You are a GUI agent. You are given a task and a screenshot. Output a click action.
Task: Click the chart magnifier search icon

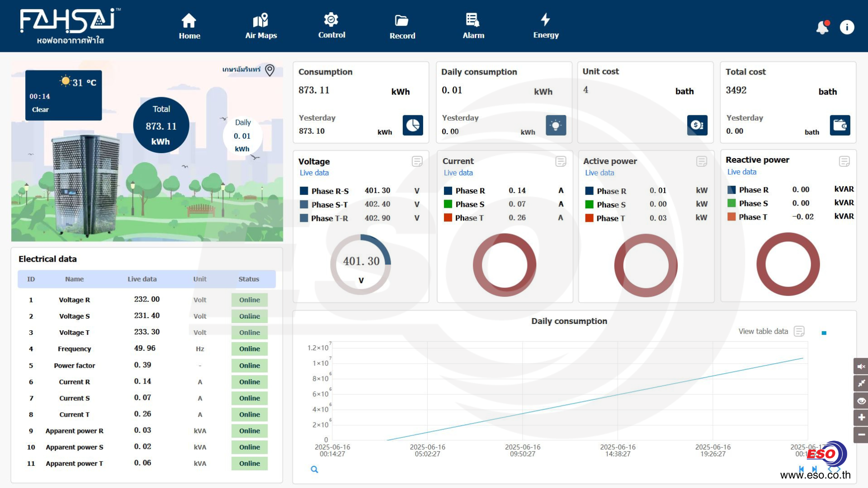pos(314,469)
